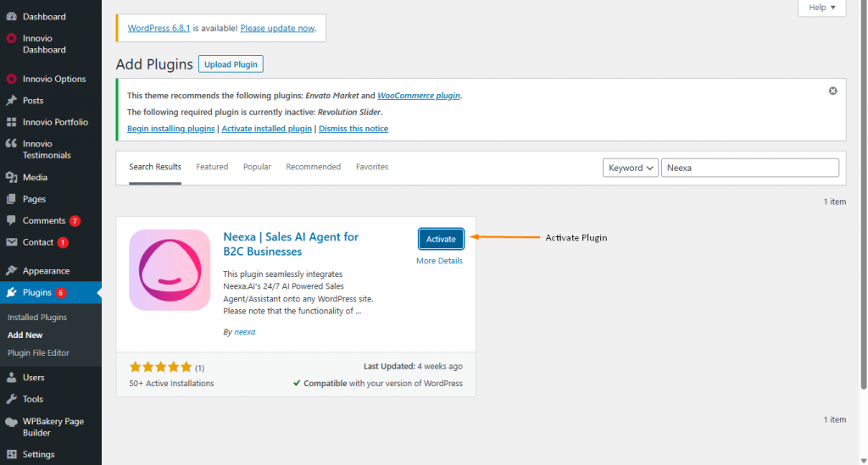Open Users via the person icon
The image size is (868, 465).
pos(11,377)
